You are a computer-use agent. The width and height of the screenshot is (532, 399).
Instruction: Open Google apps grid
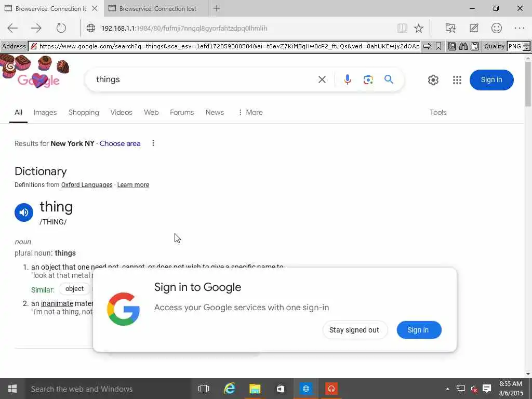coord(457,79)
